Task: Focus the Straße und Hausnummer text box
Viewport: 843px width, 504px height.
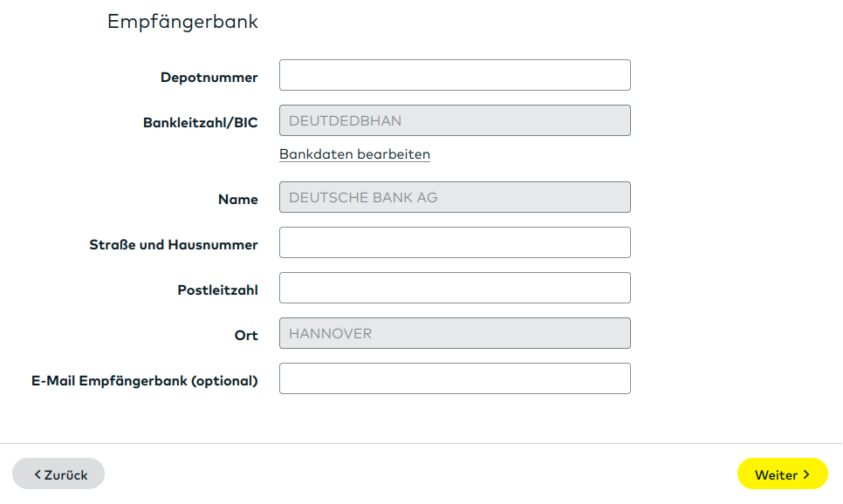Action: pyautogui.click(x=455, y=242)
